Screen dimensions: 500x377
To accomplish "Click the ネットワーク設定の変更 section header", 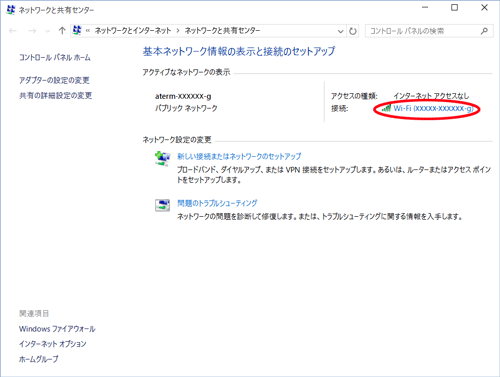I will click(177, 140).
